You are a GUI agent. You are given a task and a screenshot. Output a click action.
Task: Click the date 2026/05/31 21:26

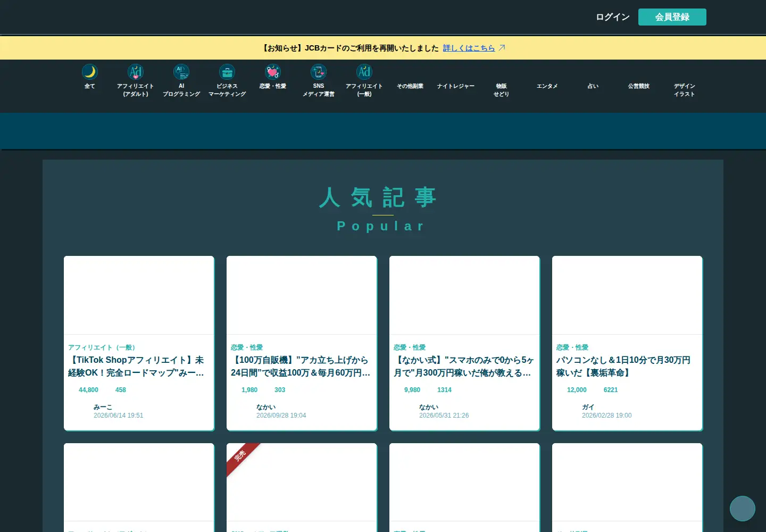444,415
